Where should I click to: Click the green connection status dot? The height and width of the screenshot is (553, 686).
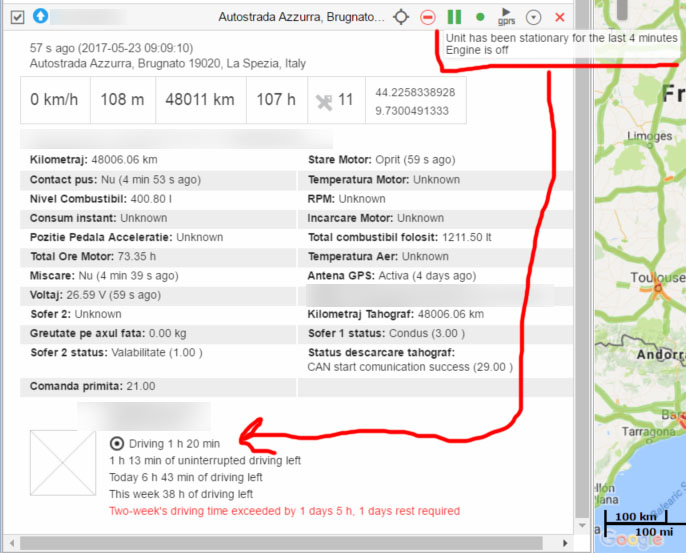480,17
